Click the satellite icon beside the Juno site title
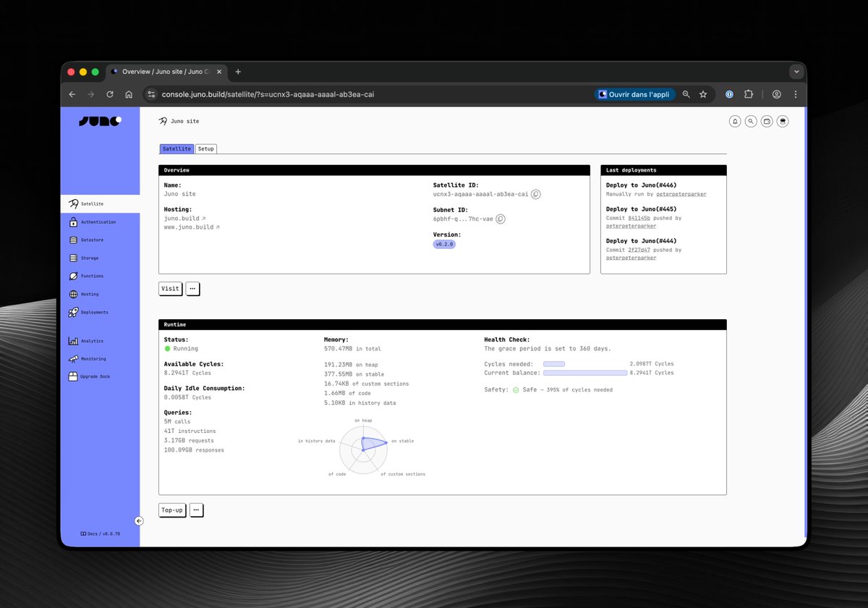868x608 pixels. (x=163, y=122)
